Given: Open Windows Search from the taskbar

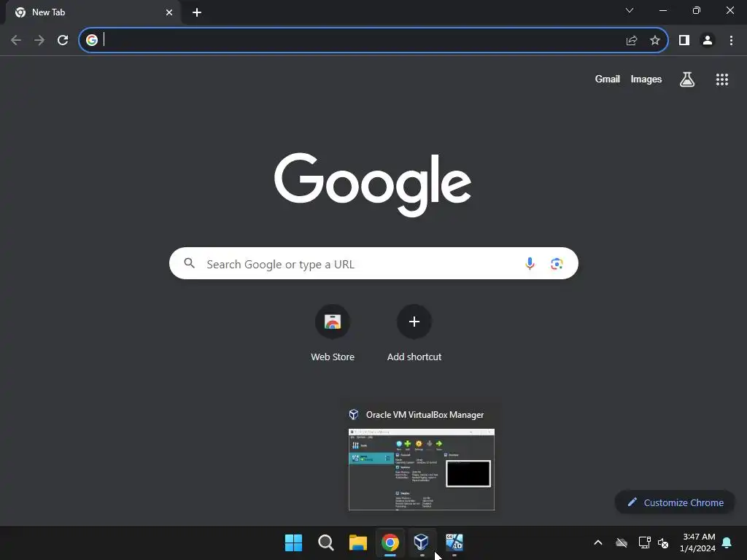Looking at the screenshot, I should click(x=326, y=542).
